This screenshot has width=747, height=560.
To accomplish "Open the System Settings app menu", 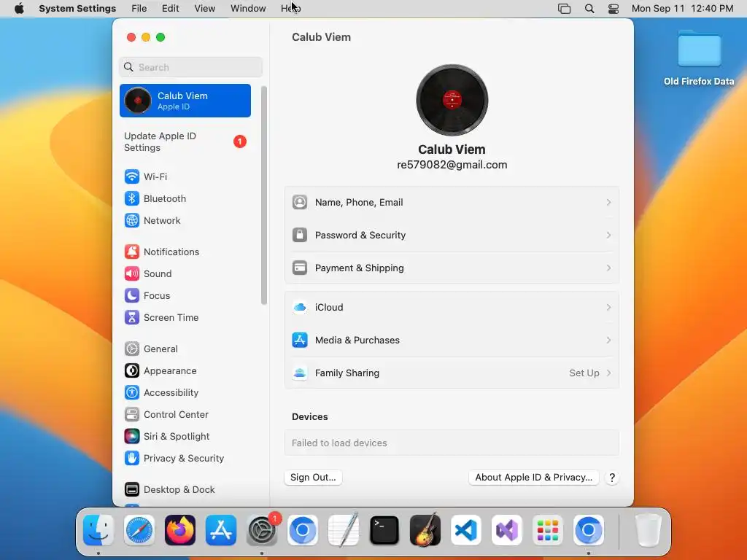I will coord(77,9).
